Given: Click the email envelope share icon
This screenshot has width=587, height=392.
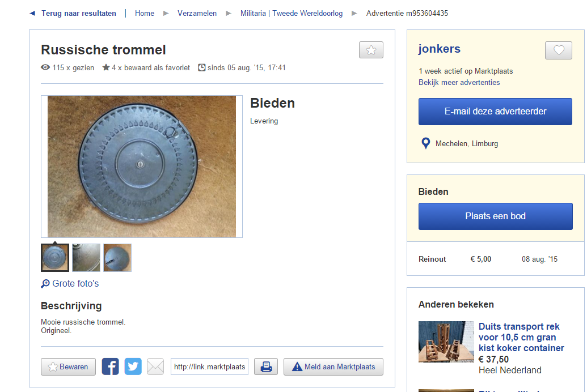Looking at the screenshot, I should tap(155, 367).
